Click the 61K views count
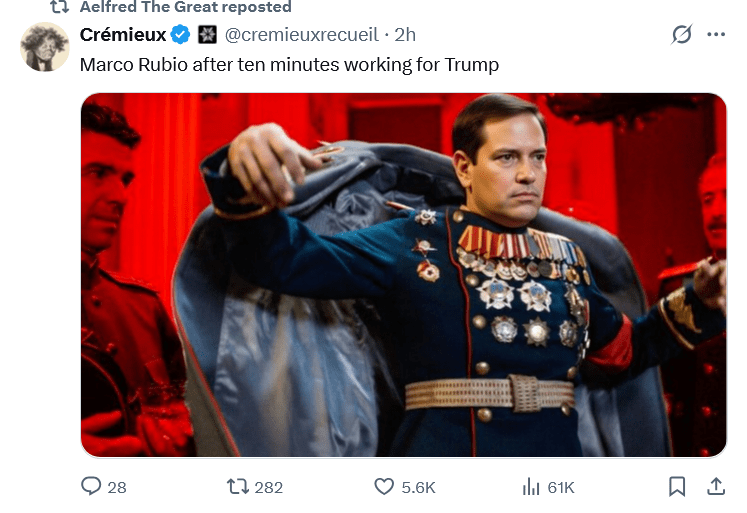The image size is (747, 513). pyautogui.click(x=561, y=487)
